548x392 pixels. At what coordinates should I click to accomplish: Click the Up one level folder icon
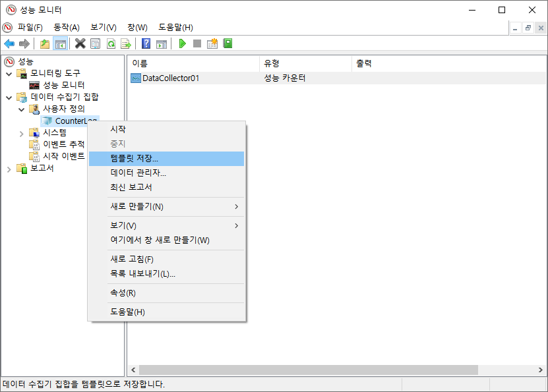click(45, 43)
